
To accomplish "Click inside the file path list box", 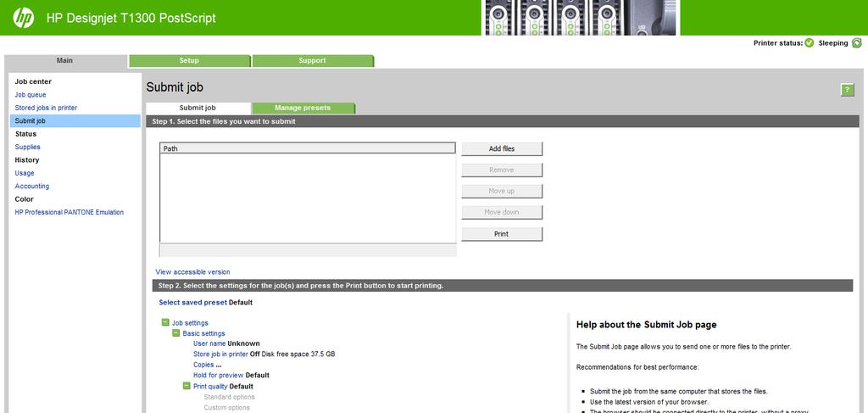I will pos(308,198).
